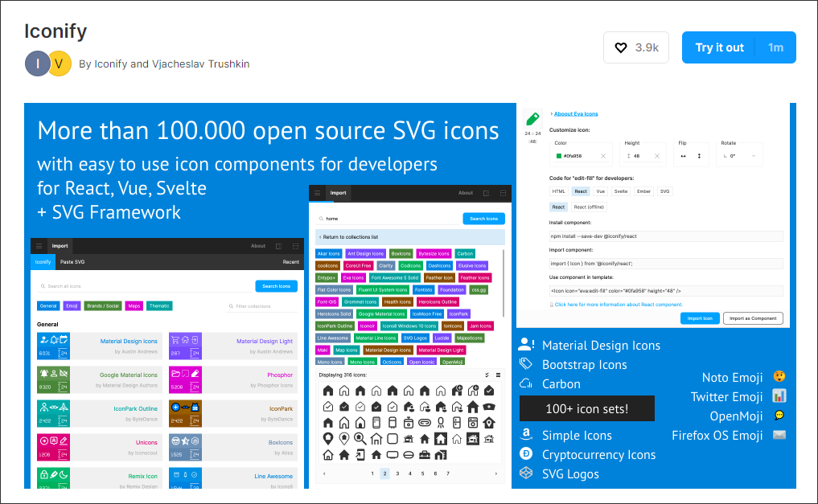818x504 pixels.
Task: Switch results to list view icon
Action: (498, 375)
